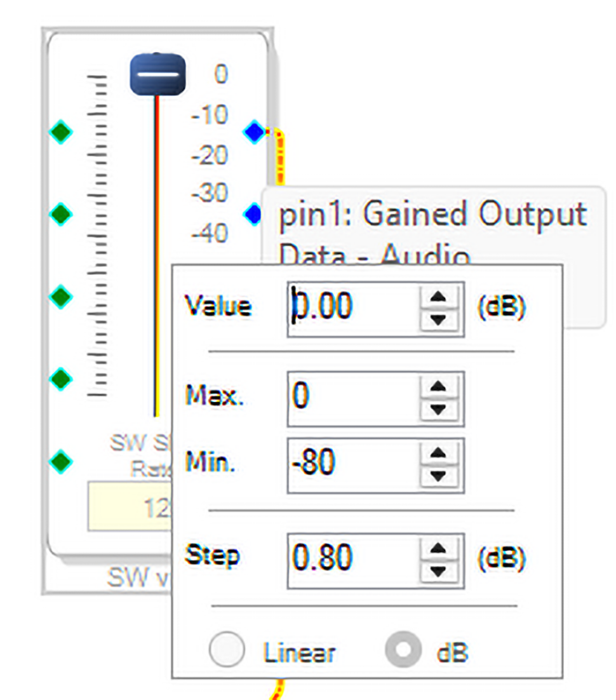Decrease the Min. field with down arrow
The image size is (616, 700).
tap(436, 475)
